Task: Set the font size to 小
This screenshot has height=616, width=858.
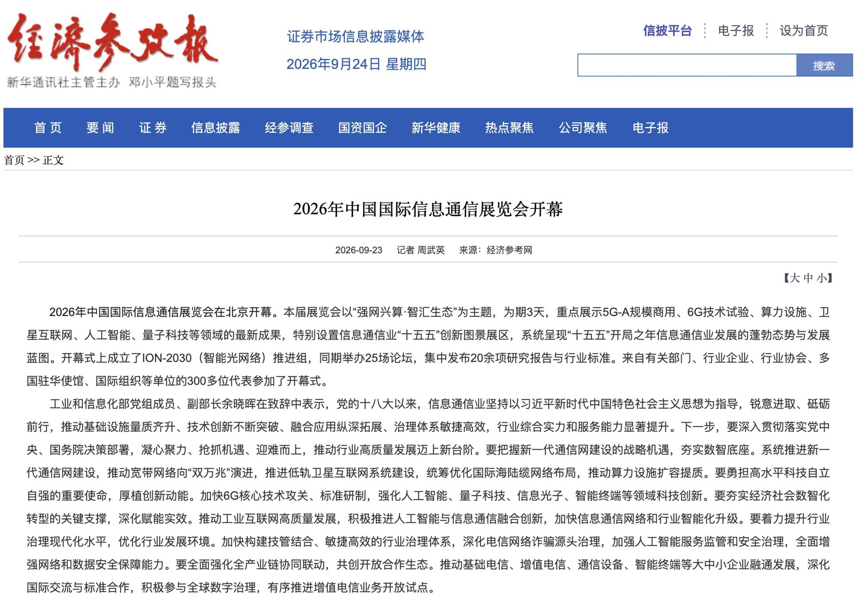Action: pos(822,278)
